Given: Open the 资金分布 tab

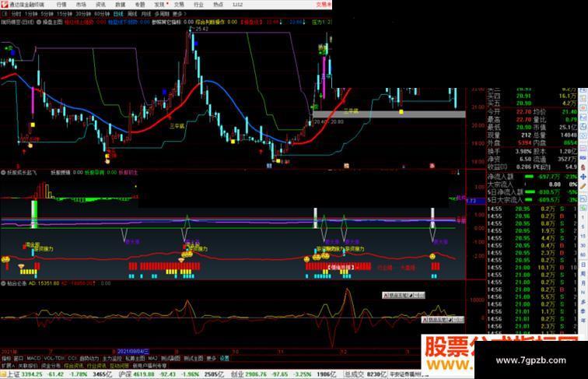Looking at the screenshot, I should click(51, 366).
